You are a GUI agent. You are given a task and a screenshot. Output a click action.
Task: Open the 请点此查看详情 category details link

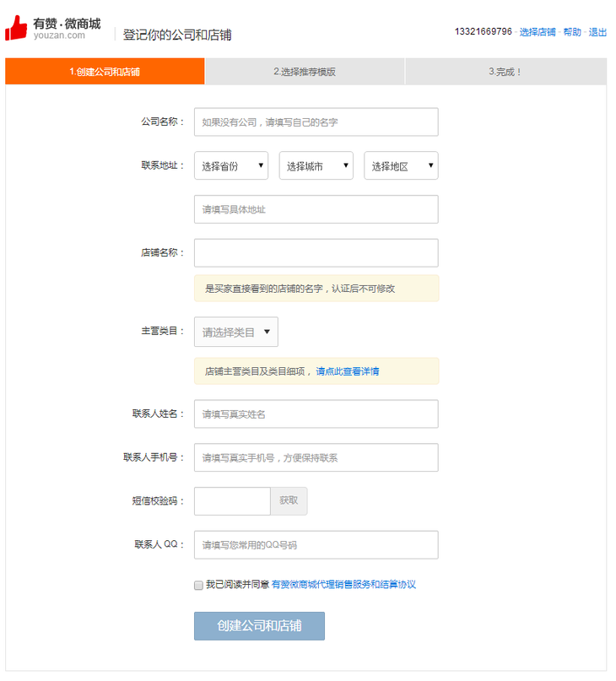tap(348, 371)
